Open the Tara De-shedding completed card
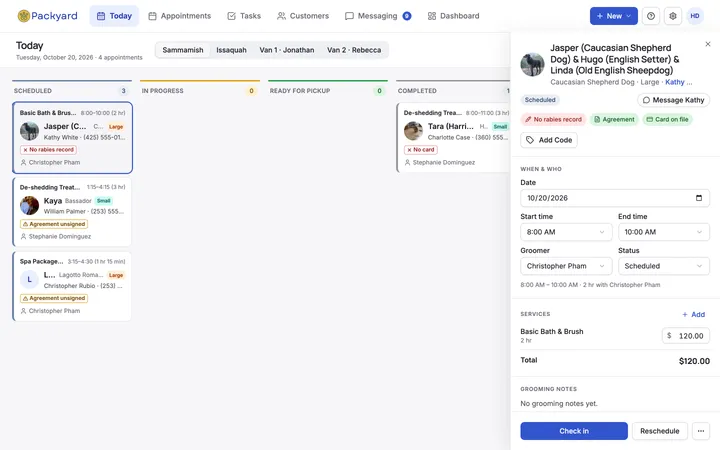The height and width of the screenshot is (450, 720). click(454, 138)
